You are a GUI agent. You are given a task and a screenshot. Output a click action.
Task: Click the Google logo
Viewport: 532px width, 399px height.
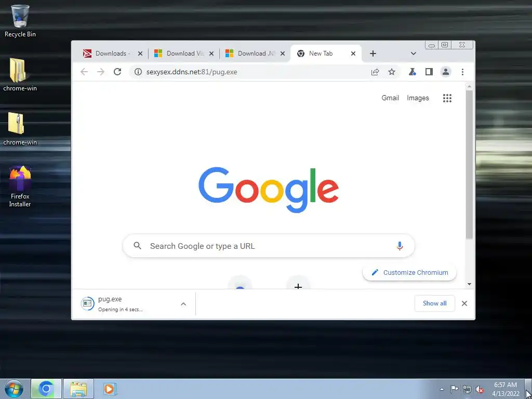pos(269,189)
